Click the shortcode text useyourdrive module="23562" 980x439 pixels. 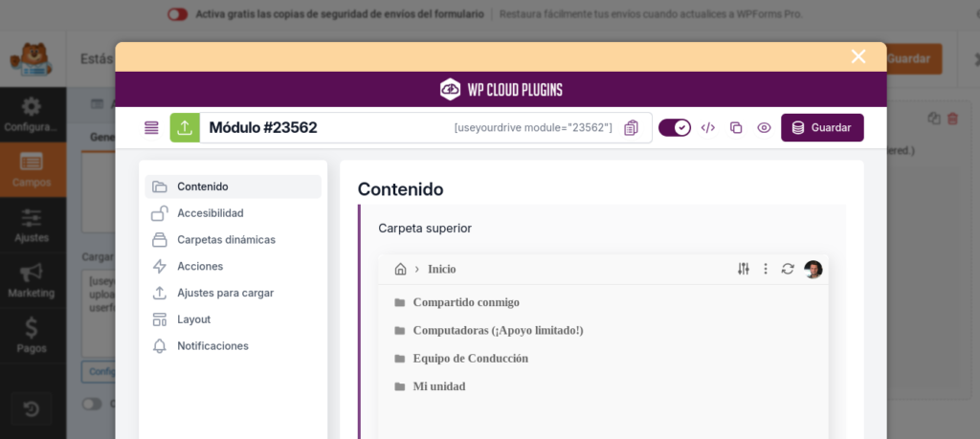pyautogui.click(x=533, y=128)
